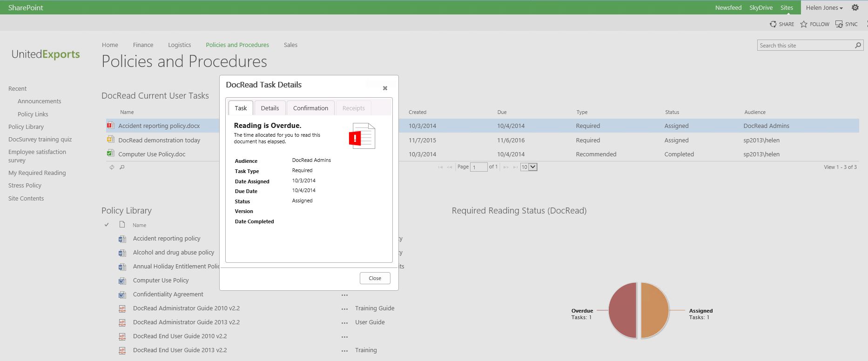
Task: Open the settings gear menu
Action: click(855, 7)
